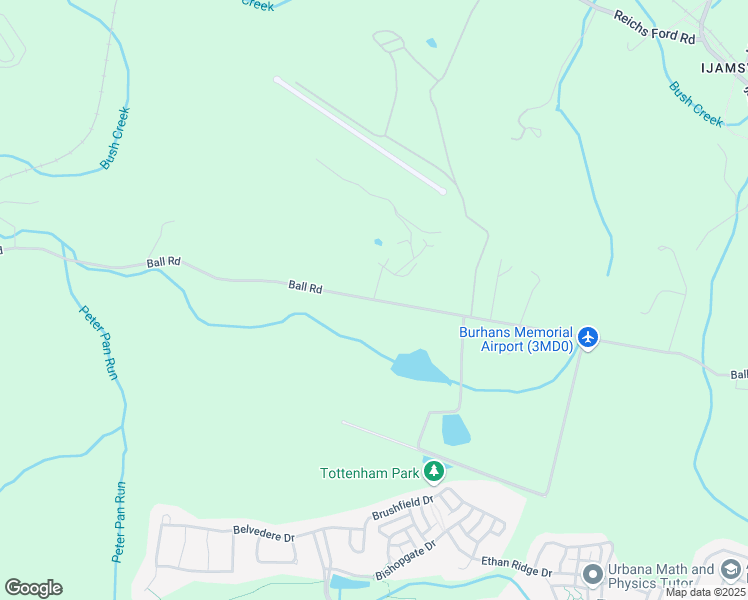Select the Tottenham Park text label
This screenshot has height=600, width=748.
(x=369, y=473)
